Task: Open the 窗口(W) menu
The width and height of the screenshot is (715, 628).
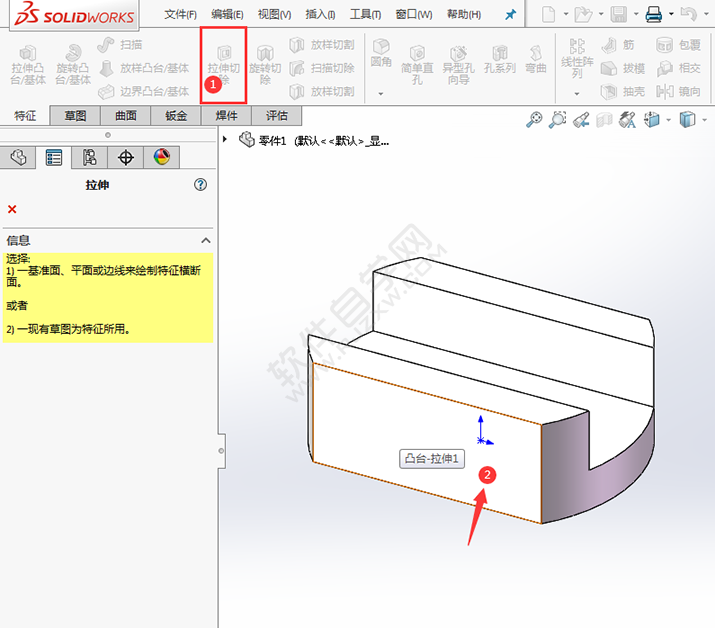Action: point(414,15)
